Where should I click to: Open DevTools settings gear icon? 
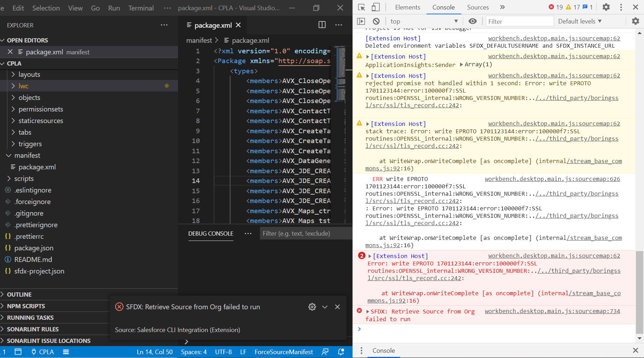606,7
